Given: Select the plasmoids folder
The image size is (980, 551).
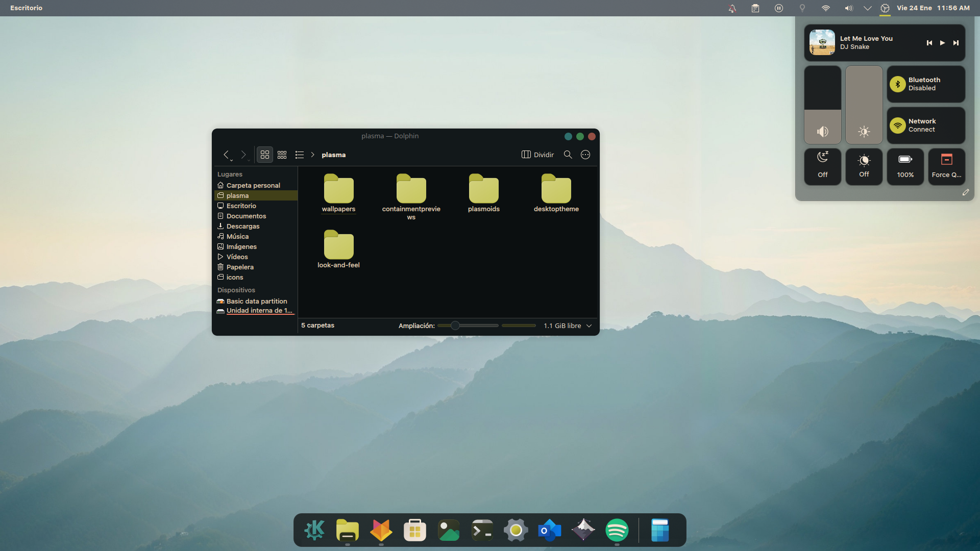Looking at the screenshot, I should (483, 193).
